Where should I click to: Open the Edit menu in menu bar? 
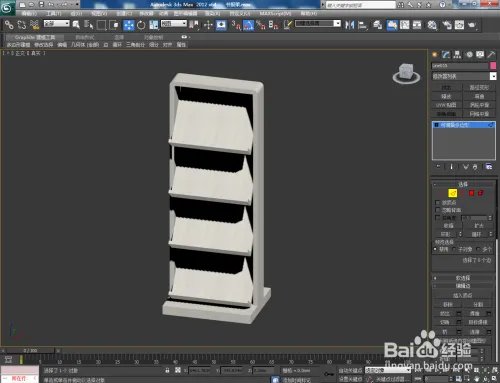30,13
